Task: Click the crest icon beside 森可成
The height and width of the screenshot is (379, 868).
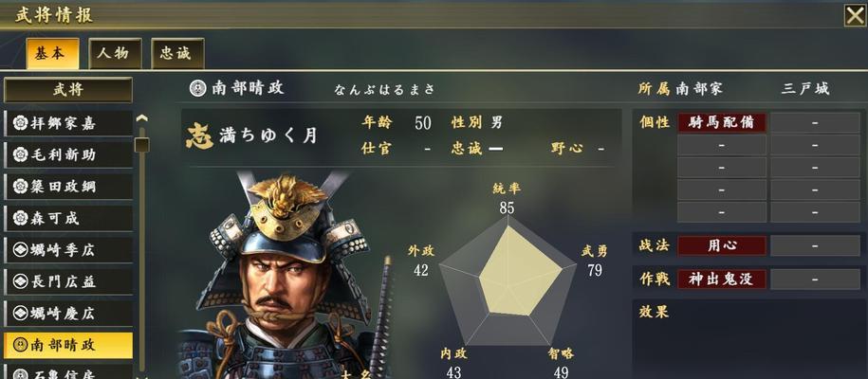Action: coord(21,218)
